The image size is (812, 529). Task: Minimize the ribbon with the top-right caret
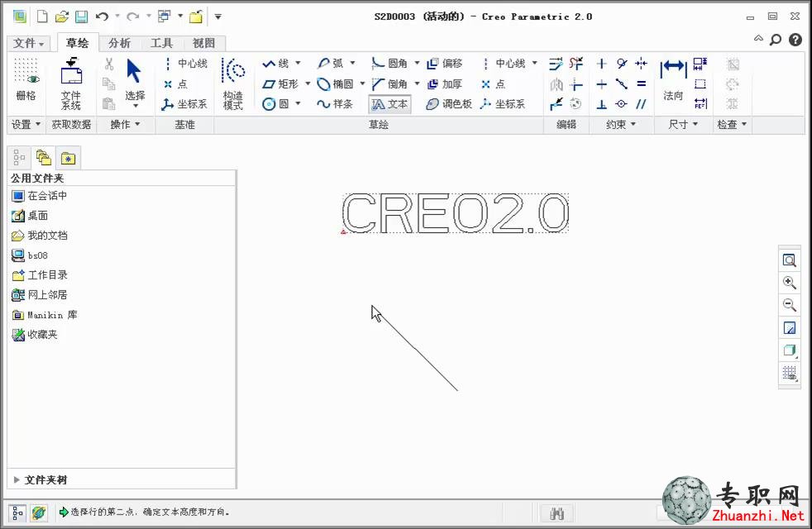pos(758,38)
